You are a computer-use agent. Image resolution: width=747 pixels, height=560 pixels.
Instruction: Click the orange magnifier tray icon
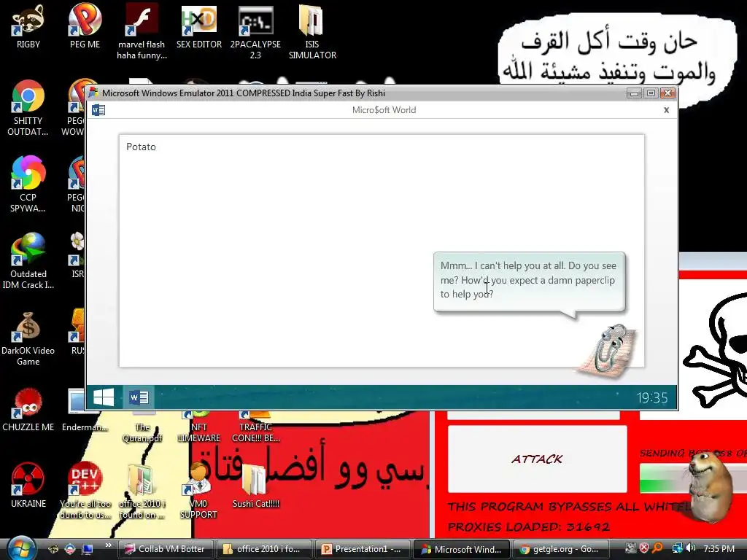657,548
